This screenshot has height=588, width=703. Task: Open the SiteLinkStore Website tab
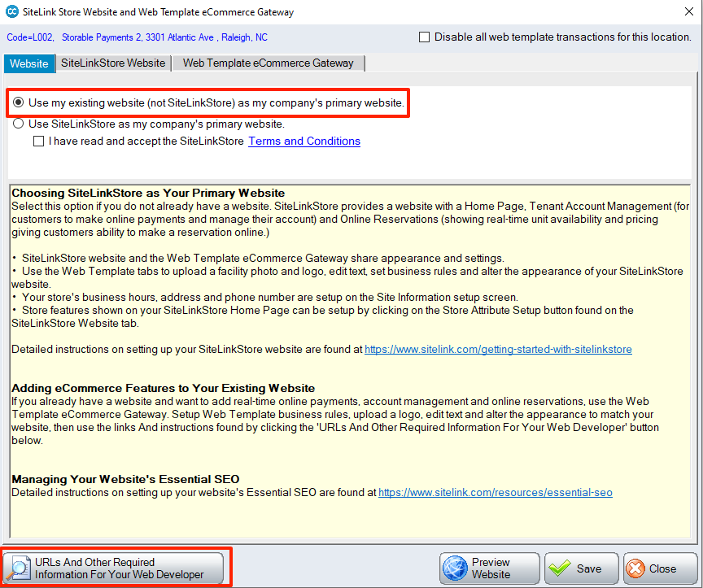[x=113, y=63]
